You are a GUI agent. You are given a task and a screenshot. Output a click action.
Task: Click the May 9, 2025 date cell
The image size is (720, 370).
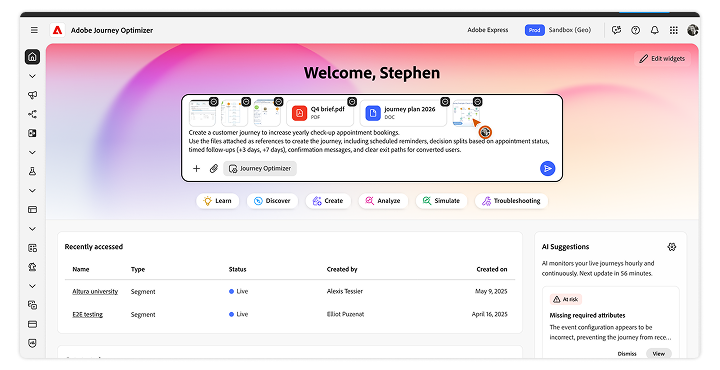[x=491, y=292]
